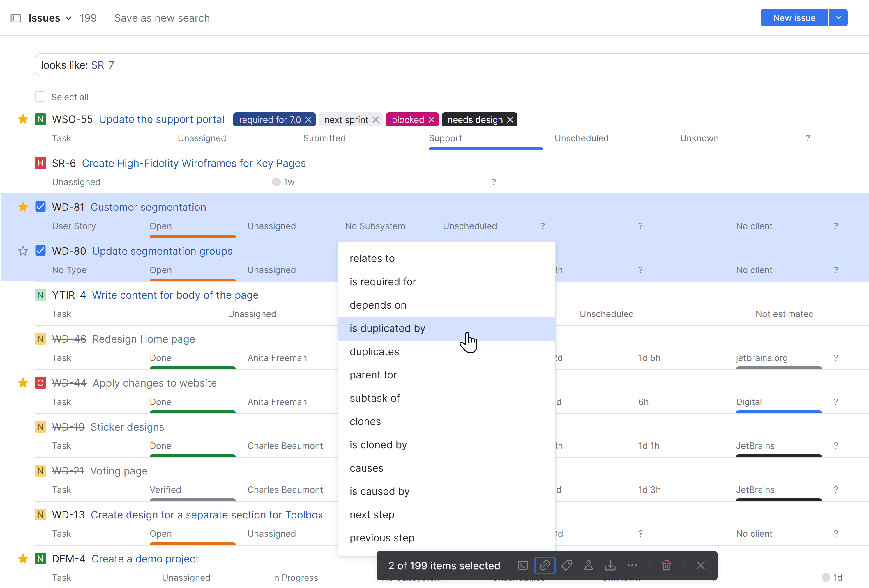Click the link issues icon in selection toolbar
Image resolution: width=869 pixels, height=588 pixels.
point(545,565)
